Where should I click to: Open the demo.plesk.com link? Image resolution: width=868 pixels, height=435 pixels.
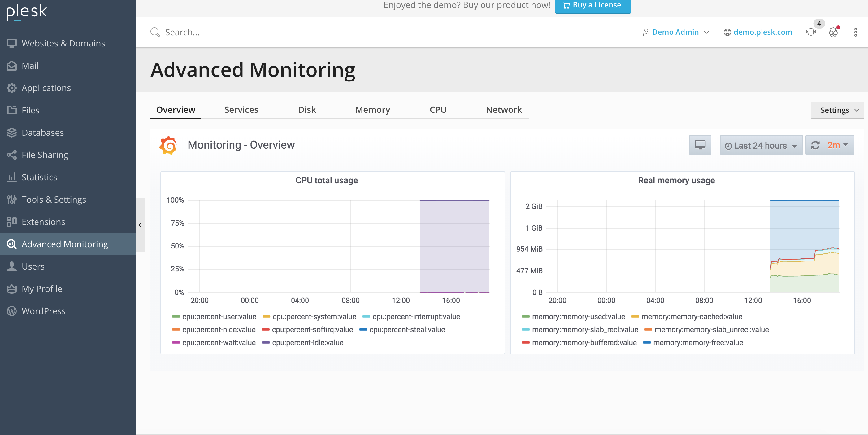pyautogui.click(x=762, y=32)
